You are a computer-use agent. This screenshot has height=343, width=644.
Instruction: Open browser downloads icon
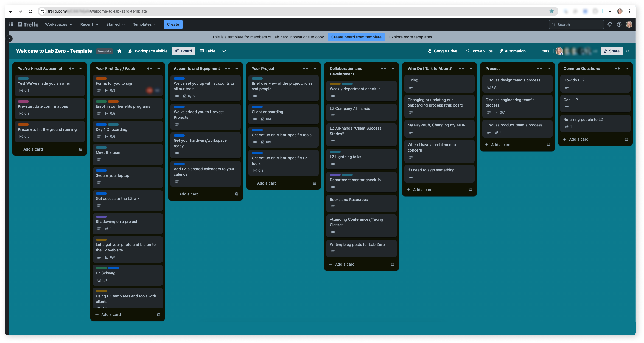coord(610,11)
